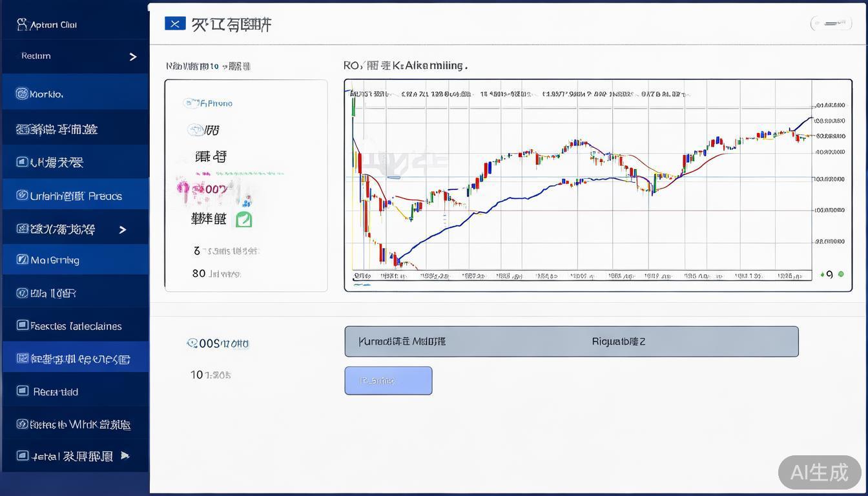This screenshot has height=496, width=868.
Task: Expand the Redum sidebar arrow
Action: click(133, 57)
